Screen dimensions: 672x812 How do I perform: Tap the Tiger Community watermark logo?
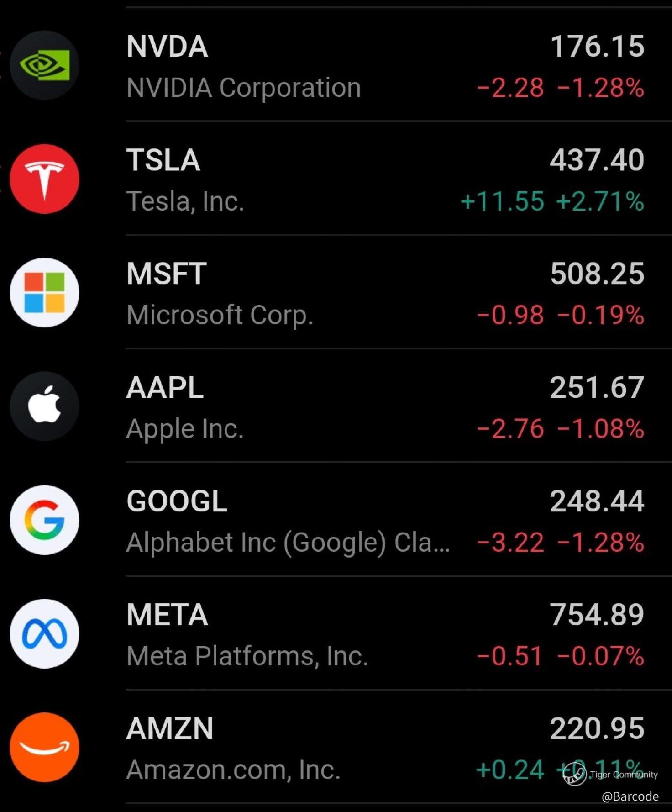(x=574, y=775)
